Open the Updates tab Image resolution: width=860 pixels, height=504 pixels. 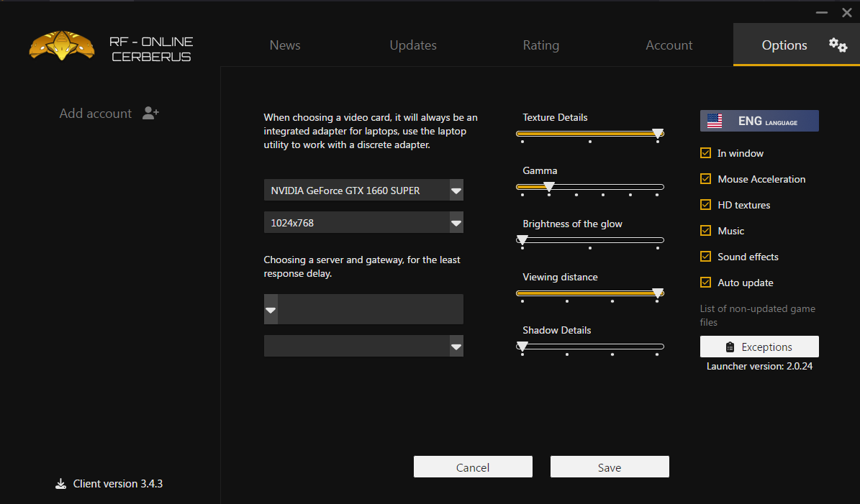coord(413,45)
